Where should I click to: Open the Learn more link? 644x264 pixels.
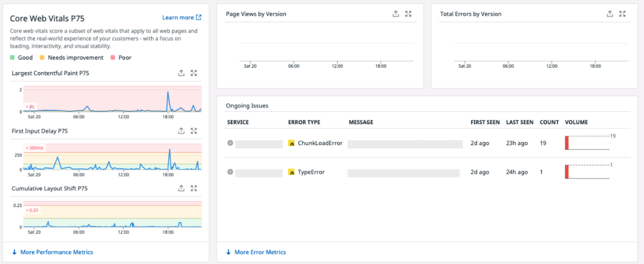click(182, 17)
